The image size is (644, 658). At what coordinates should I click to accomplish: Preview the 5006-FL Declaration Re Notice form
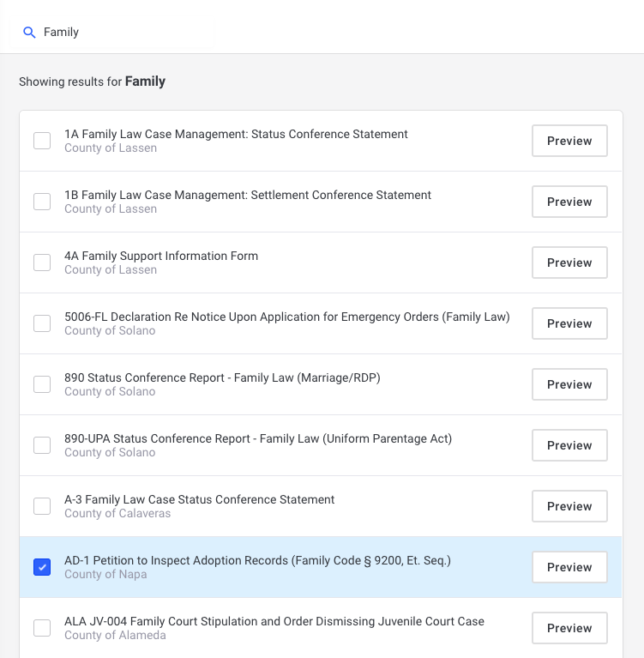(x=569, y=323)
